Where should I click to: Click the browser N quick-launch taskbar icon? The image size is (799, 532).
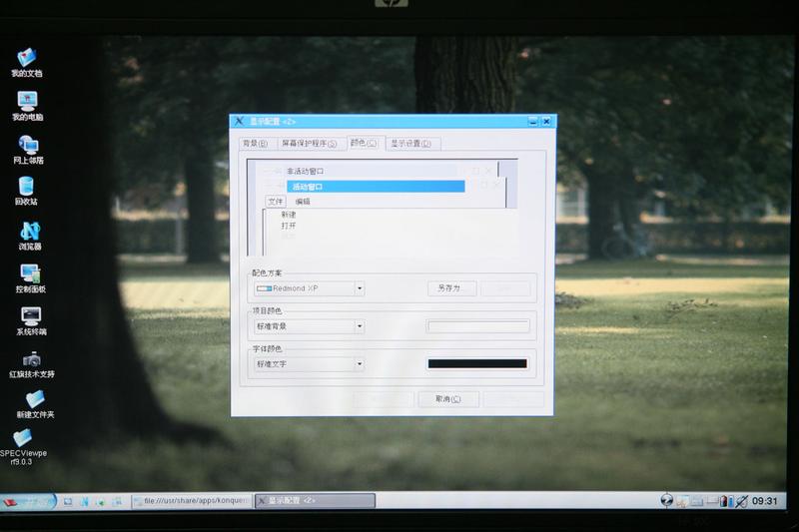point(84,502)
